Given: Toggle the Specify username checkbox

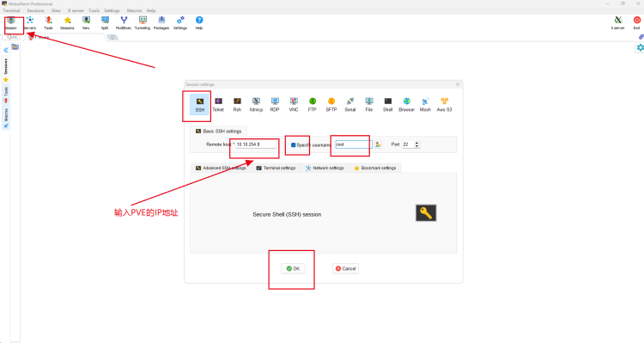Looking at the screenshot, I should click(x=294, y=144).
